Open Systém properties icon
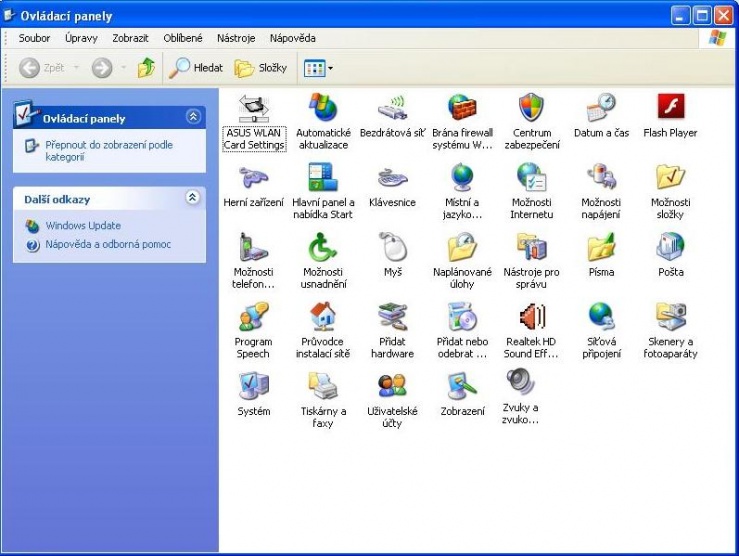The width and height of the screenshot is (739, 556). 254,386
